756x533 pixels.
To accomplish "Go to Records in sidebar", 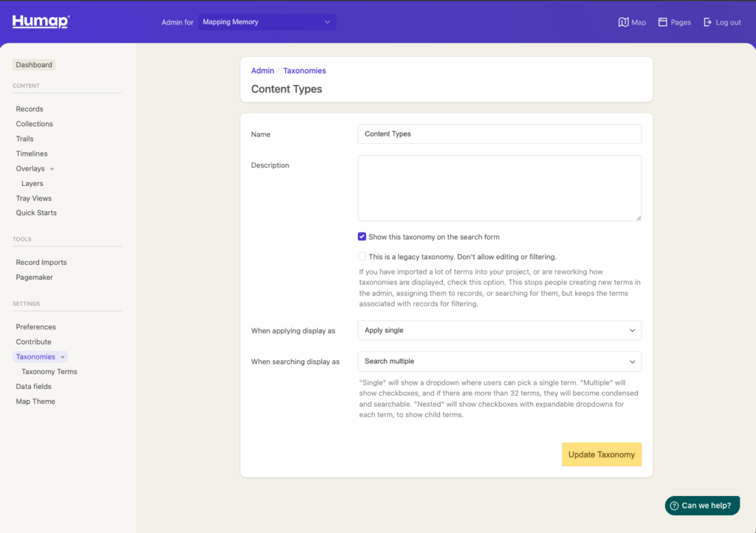I will [30, 109].
